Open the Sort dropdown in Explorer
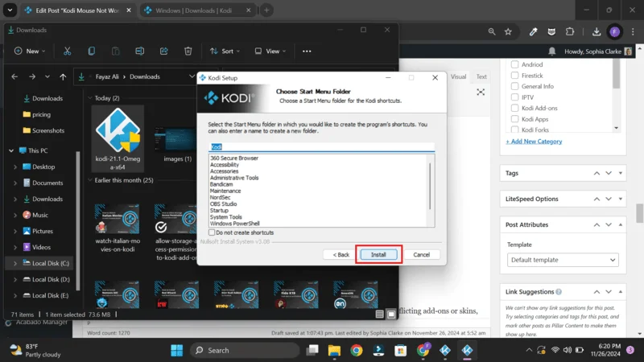This screenshot has height=362, width=644. pos(225,51)
